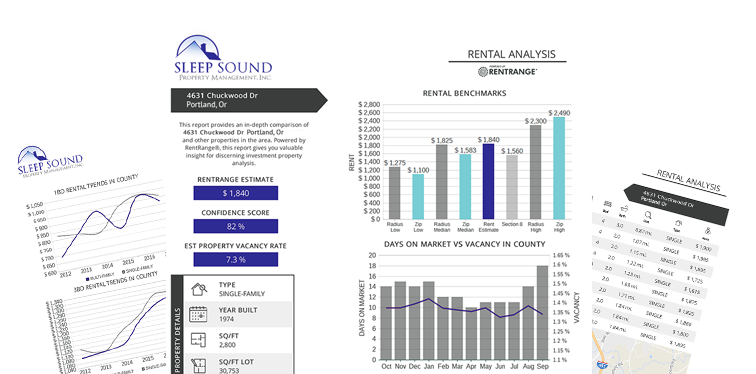Screen dimensions: 756x374
Task: Click the RentRange logo under Rental Analysis
Action: click(x=507, y=71)
